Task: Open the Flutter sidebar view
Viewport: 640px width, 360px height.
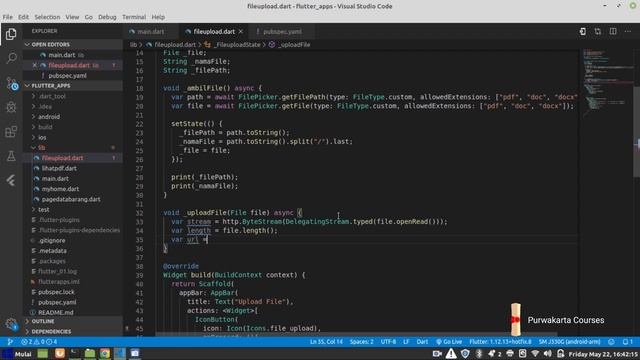Action: (11, 180)
